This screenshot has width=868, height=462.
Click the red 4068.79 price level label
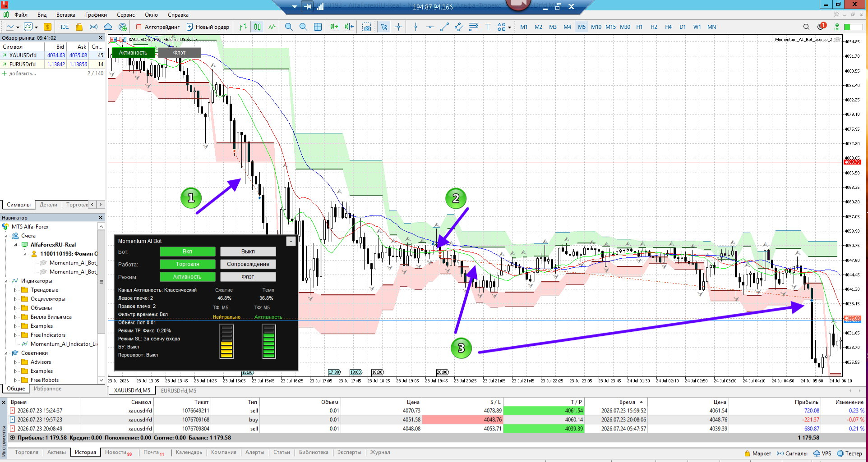tap(852, 162)
